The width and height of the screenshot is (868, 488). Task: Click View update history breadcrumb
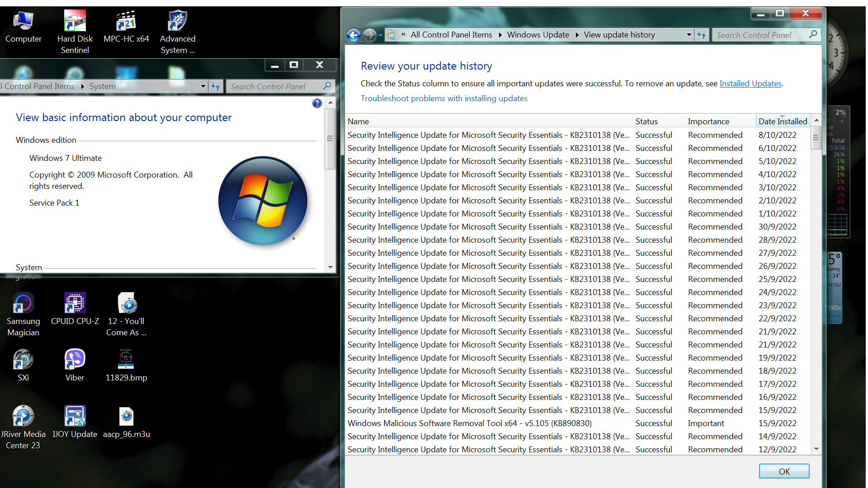click(x=619, y=35)
